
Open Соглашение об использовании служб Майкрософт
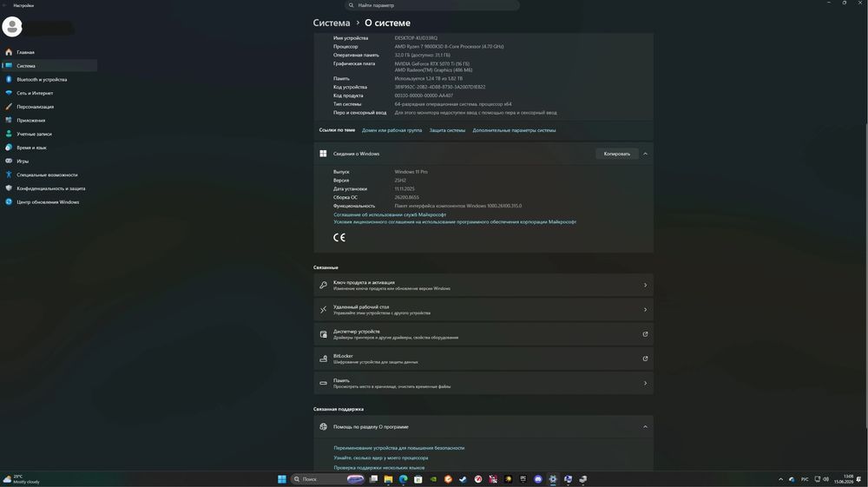point(390,214)
